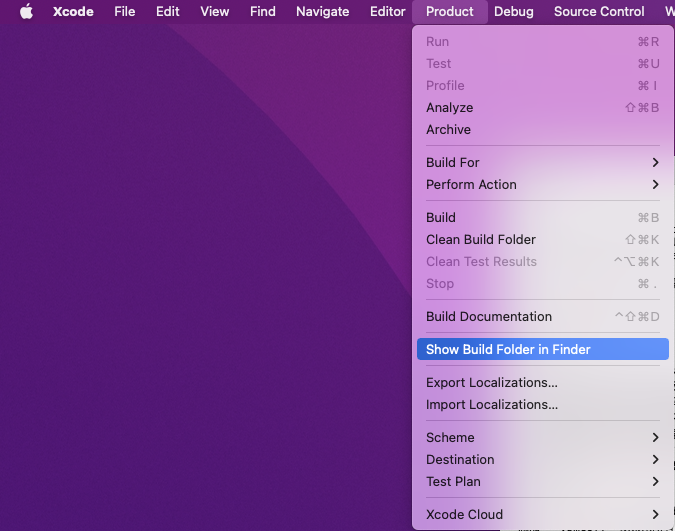Expand the Test Plan submenu
This screenshot has width=675, height=531.
[x=542, y=481]
